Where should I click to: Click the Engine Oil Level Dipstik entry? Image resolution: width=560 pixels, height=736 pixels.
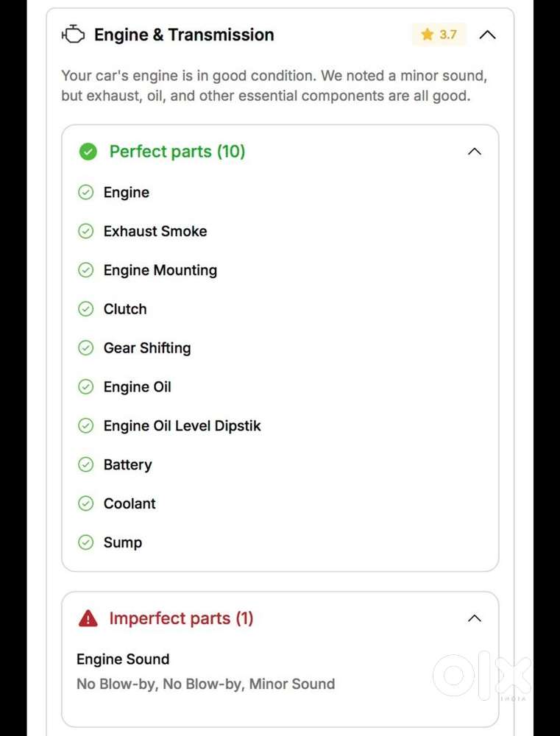tap(182, 425)
